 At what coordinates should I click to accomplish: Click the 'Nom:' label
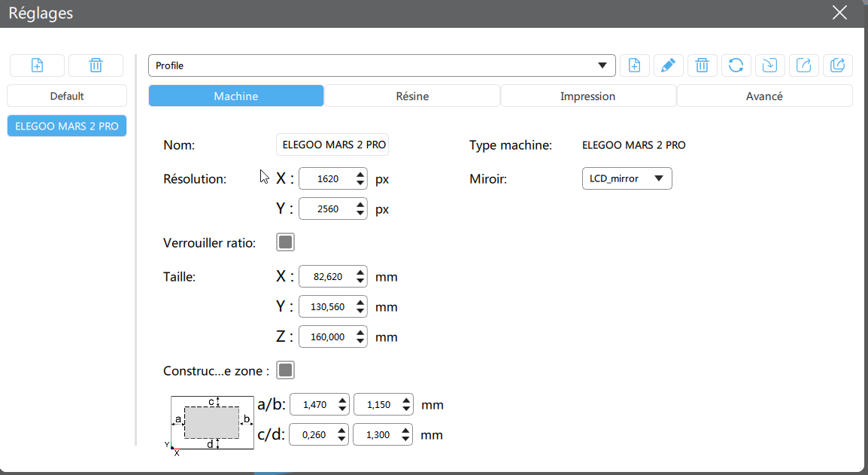tap(179, 145)
